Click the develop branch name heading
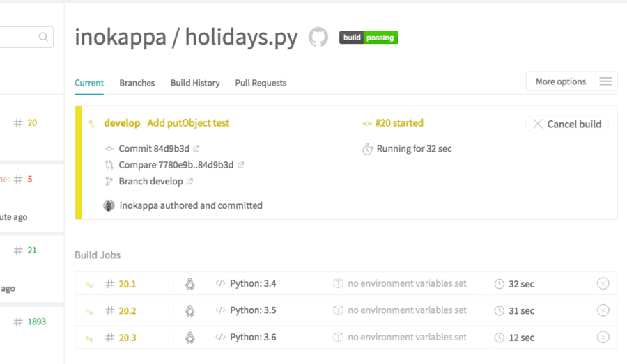 click(122, 123)
